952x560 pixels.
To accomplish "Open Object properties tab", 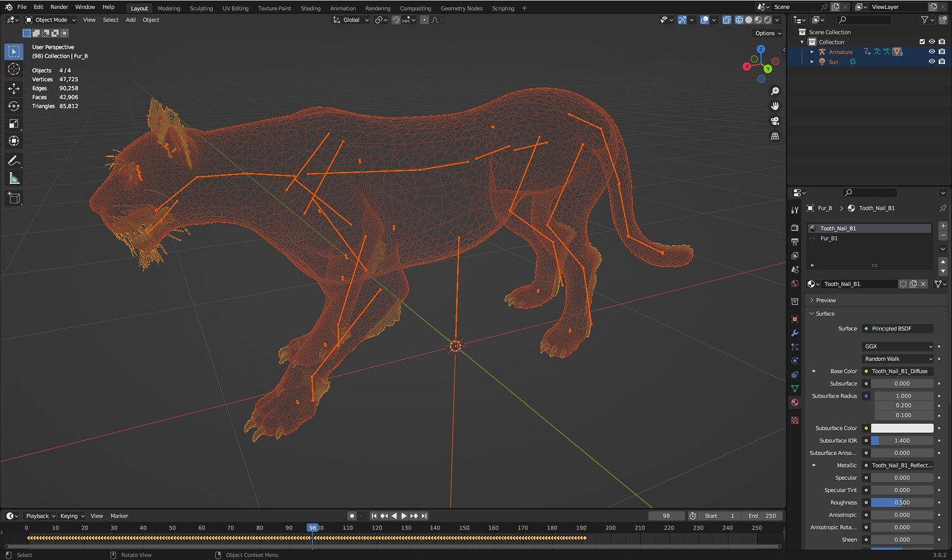I will point(795,319).
